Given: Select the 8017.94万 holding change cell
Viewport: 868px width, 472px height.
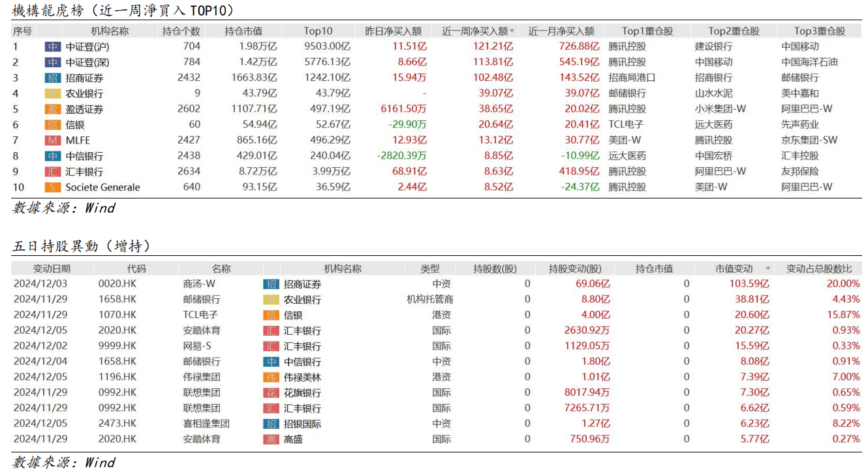Looking at the screenshot, I should click(587, 392).
